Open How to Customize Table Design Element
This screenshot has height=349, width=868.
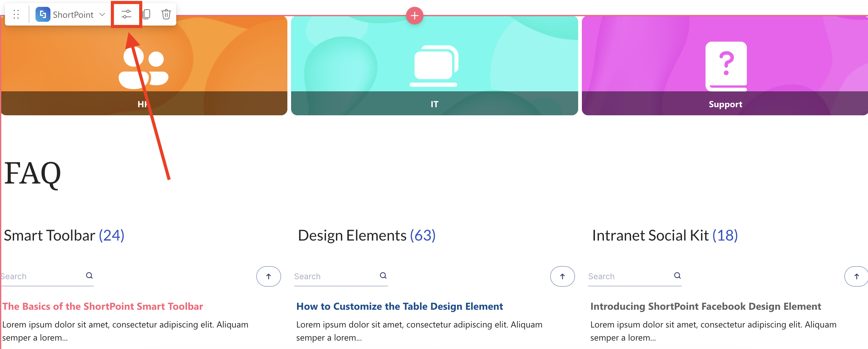coord(399,306)
